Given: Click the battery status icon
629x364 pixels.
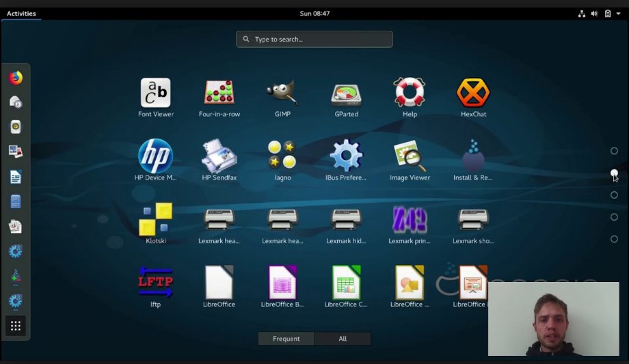Looking at the screenshot, I should pyautogui.click(x=608, y=14).
